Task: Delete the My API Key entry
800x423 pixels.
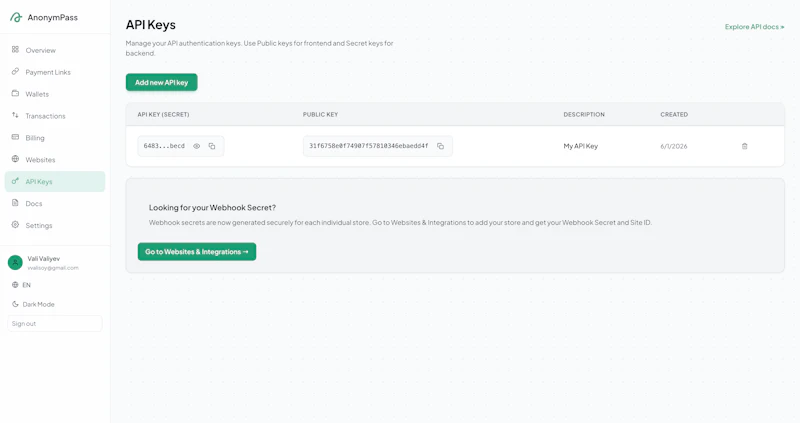Action: [x=744, y=146]
